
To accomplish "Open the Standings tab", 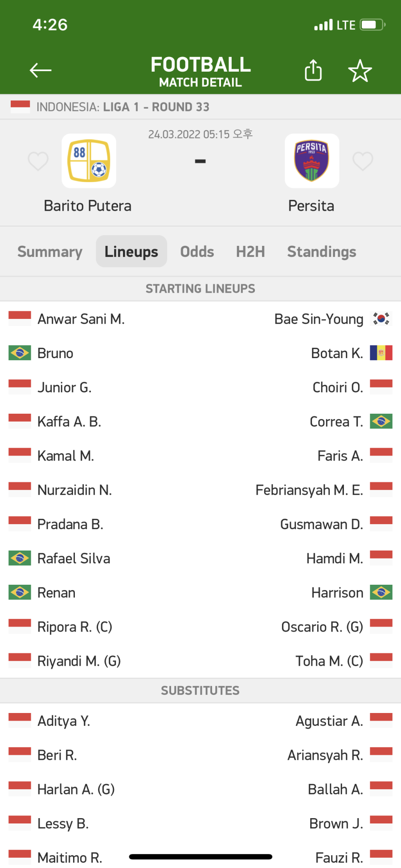I will pos(322,252).
